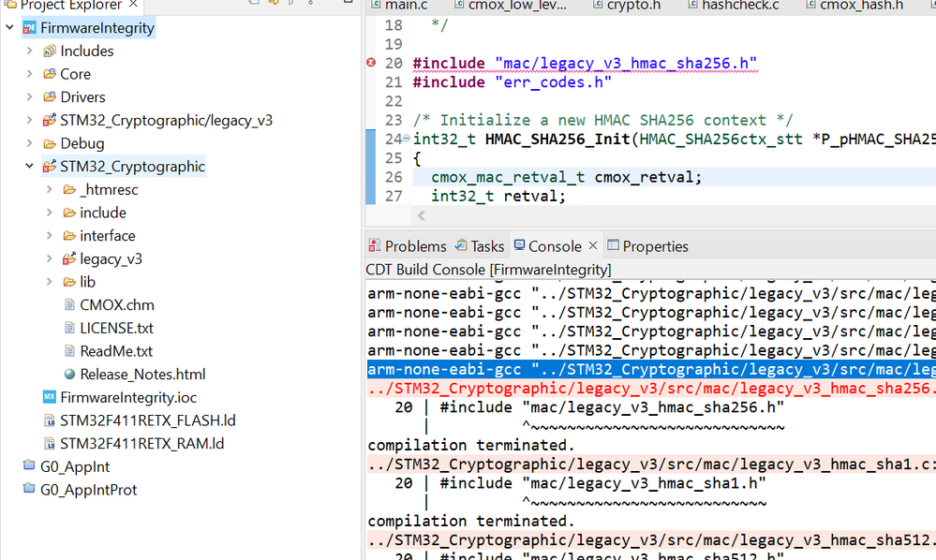This screenshot has width=936, height=560.
Task: Close the Console view tab
Action: pos(593,245)
